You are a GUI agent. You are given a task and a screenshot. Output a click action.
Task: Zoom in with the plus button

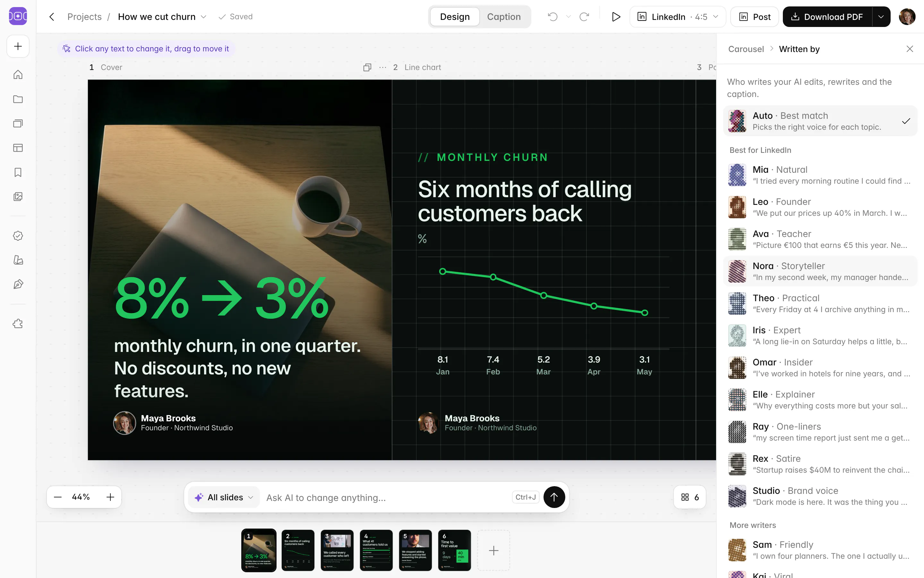click(x=110, y=497)
